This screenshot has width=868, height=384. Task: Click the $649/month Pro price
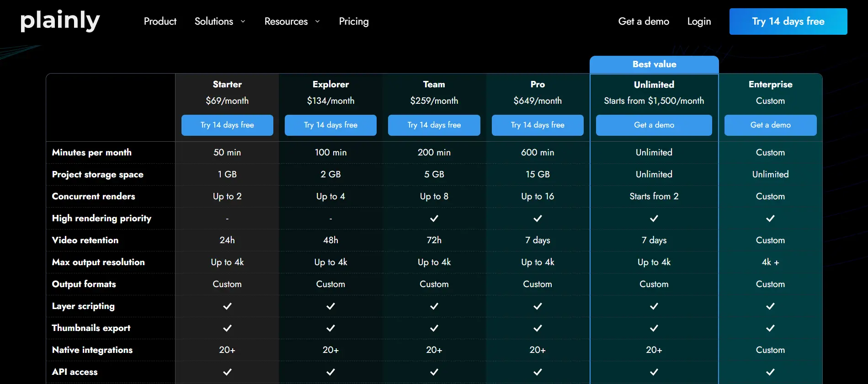(x=538, y=101)
